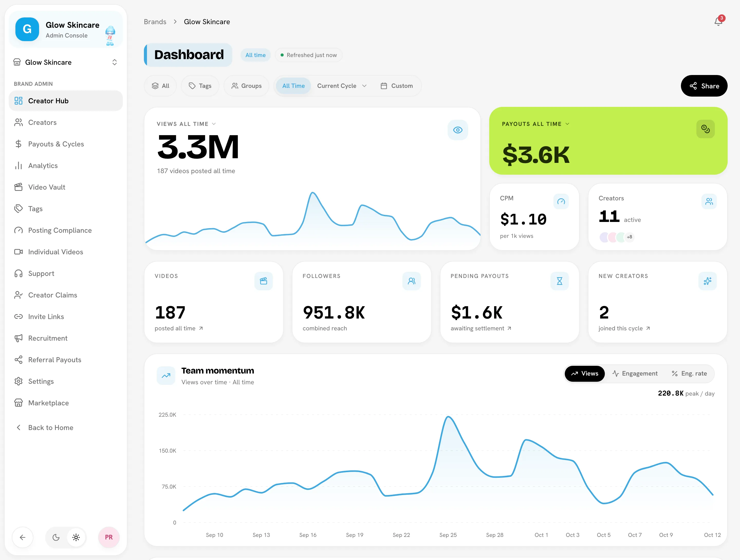
Task: Click the Share button
Action: (x=704, y=86)
